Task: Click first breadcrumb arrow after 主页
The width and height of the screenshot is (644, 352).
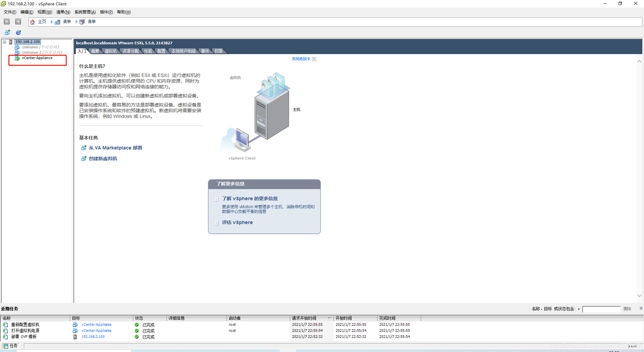Action: [x=52, y=22]
